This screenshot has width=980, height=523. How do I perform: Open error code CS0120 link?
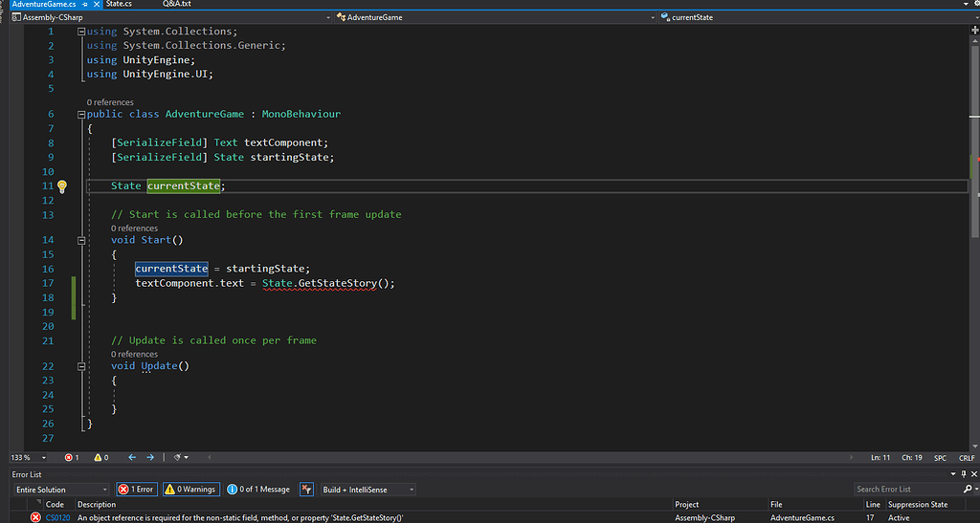point(56,517)
